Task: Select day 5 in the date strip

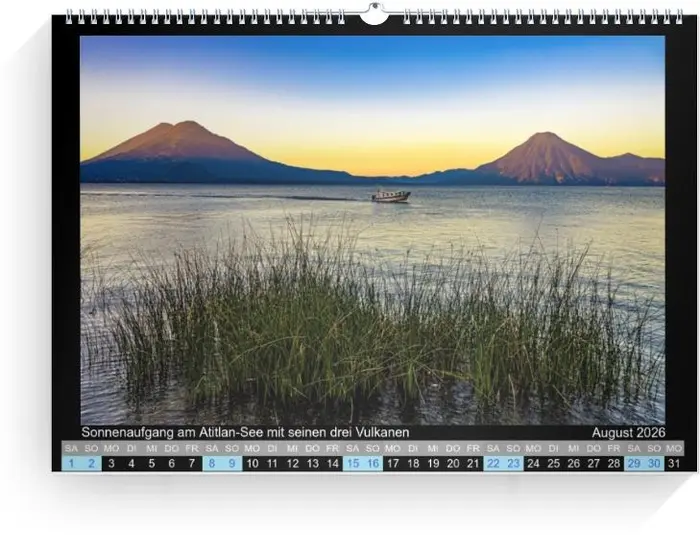Action: coord(151,464)
